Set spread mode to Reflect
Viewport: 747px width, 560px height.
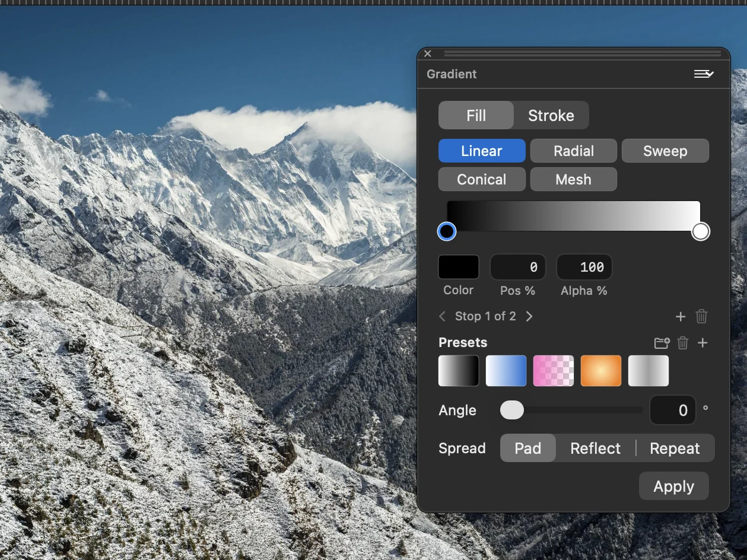(x=596, y=448)
